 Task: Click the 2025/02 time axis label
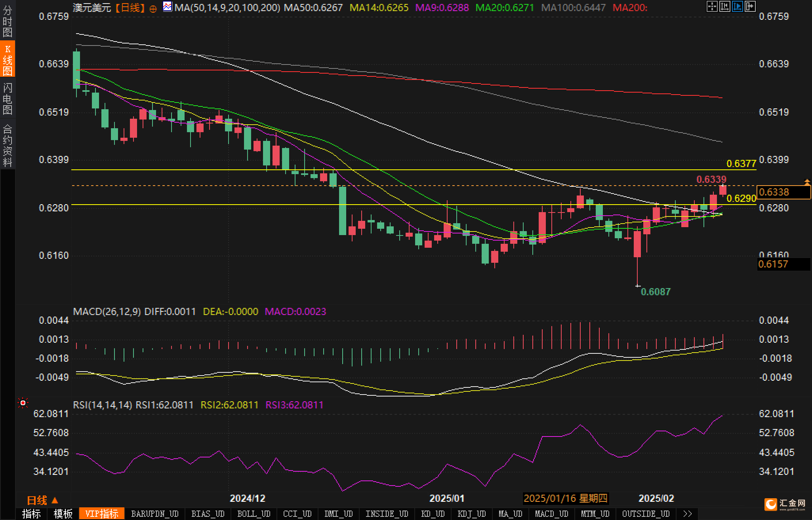pyautogui.click(x=656, y=498)
